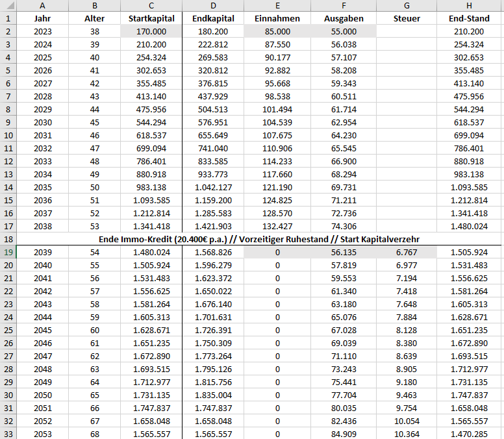Viewport: 504px width, 439px height.
Task: Click the 'Steuer' header cell
Action: click(x=407, y=19)
